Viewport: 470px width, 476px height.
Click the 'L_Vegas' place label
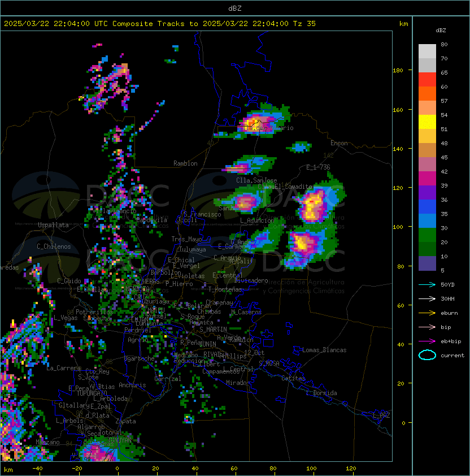click(x=66, y=318)
